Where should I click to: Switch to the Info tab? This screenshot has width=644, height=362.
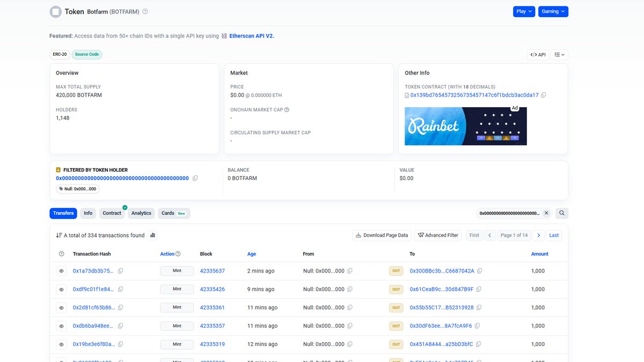pyautogui.click(x=88, y=213)
